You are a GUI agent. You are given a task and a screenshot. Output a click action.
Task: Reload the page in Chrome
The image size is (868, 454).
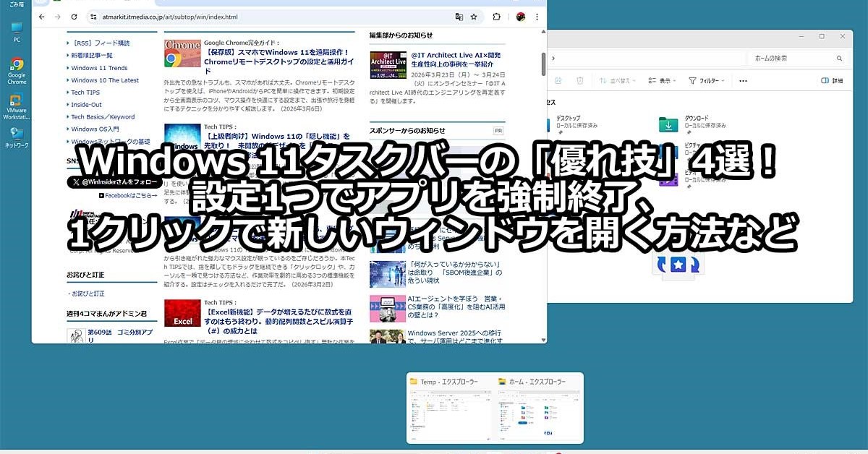[x=74, y=17]
